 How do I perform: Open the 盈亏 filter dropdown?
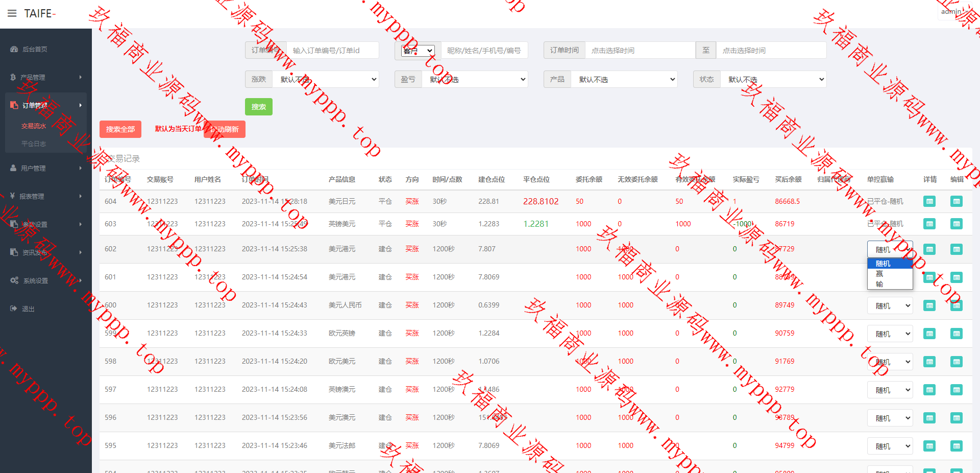tap(475, 79)
